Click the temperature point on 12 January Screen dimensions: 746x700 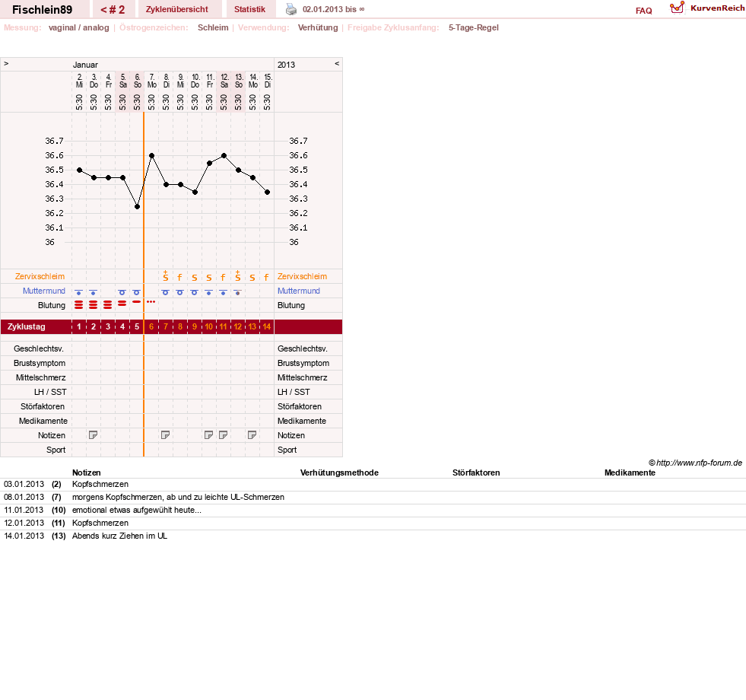pos(224,156)
